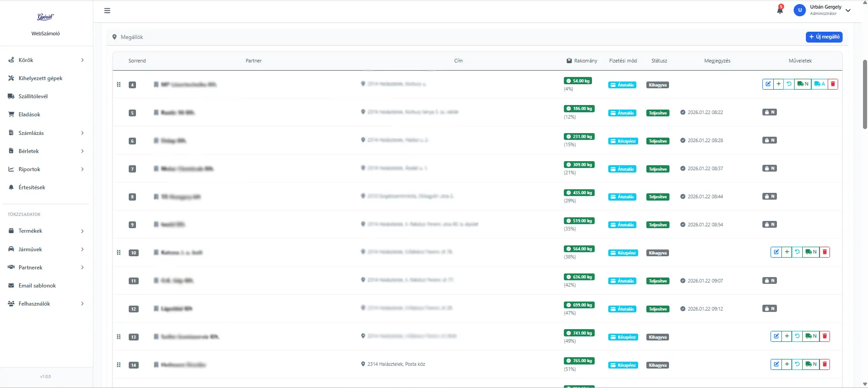Viewport: 868px width, 388px height.
Task: Delete stop 10 with the red trash icon
Action: (824, 252)
